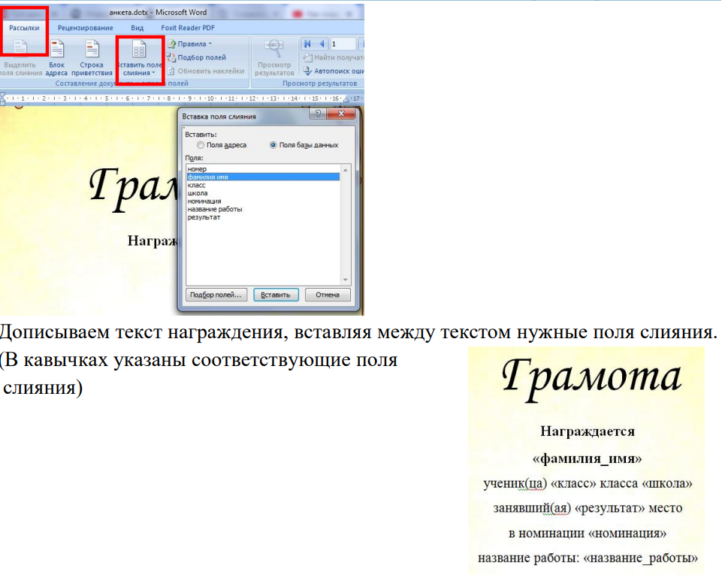Click the field list scroll-down arrow
Image resolution: width=728 pixels, height=584 pixels.
[346, 280]
